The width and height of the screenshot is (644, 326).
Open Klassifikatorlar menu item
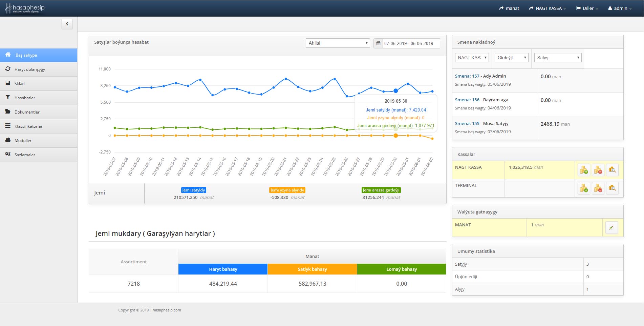[x=39, y=126]
